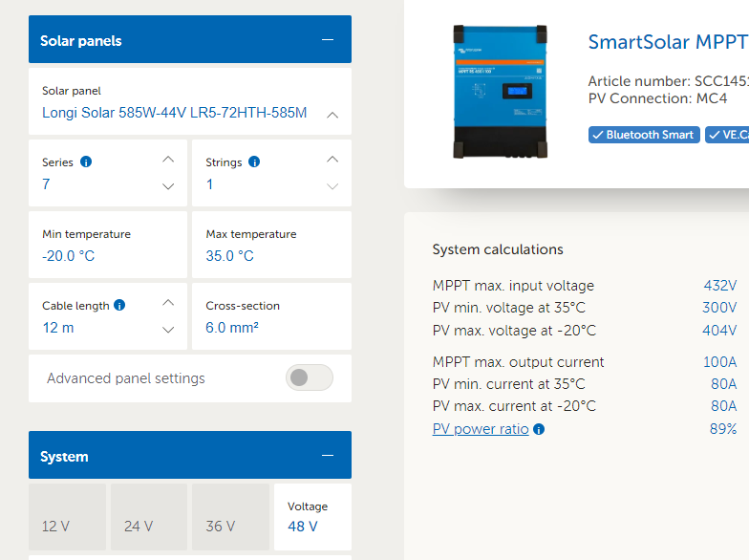
Task: Click the MPPT max. input voltage value 432V
Action: pos(720,285)
